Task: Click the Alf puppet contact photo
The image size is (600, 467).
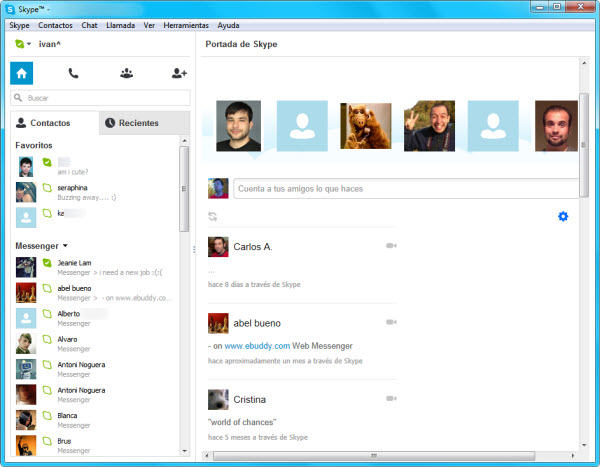Action: coord(366,126)
